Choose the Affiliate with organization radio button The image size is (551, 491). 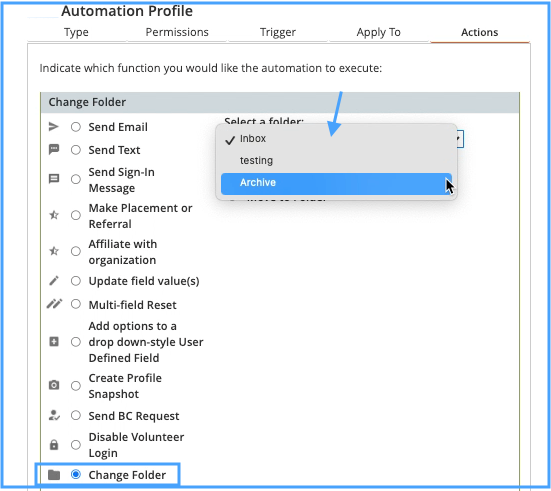[x=76, y=251]
